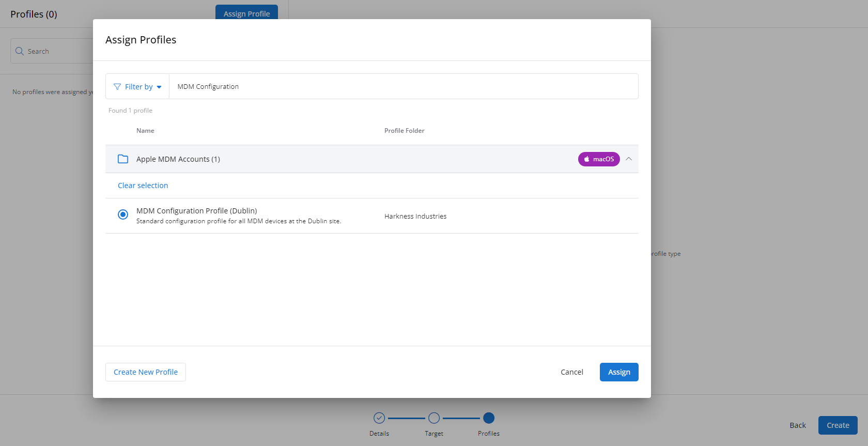This screenshot has height=446, width=868.
Task: Click the Create button
Action: pyautogui.click(x=838, y=425)
